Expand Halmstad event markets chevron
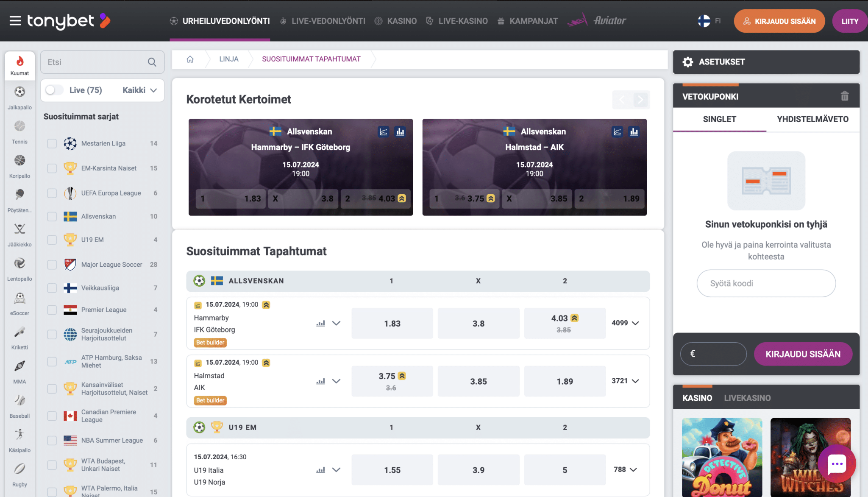 (x=336, y=381)
